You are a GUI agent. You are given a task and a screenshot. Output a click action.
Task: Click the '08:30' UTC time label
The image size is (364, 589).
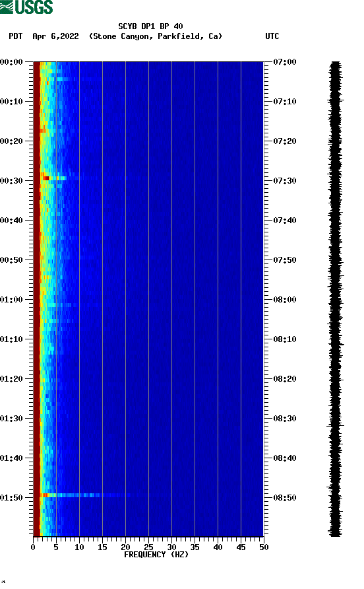pos(284,419)
